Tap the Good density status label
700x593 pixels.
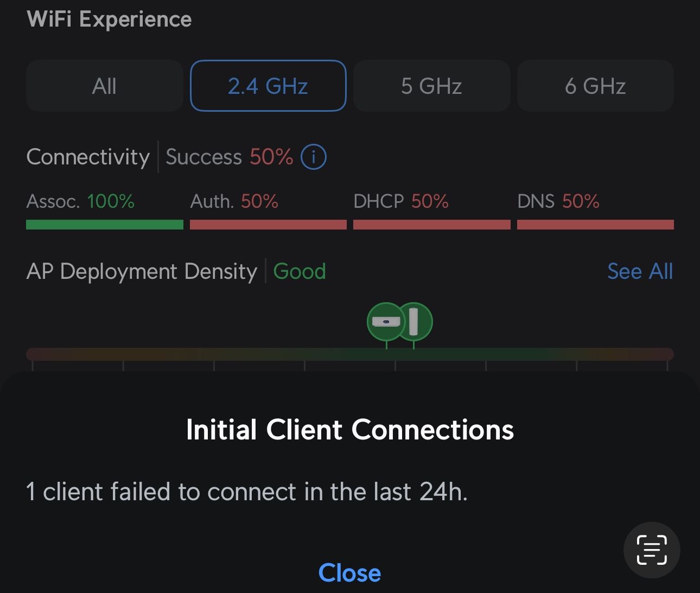tap(299, 271)
